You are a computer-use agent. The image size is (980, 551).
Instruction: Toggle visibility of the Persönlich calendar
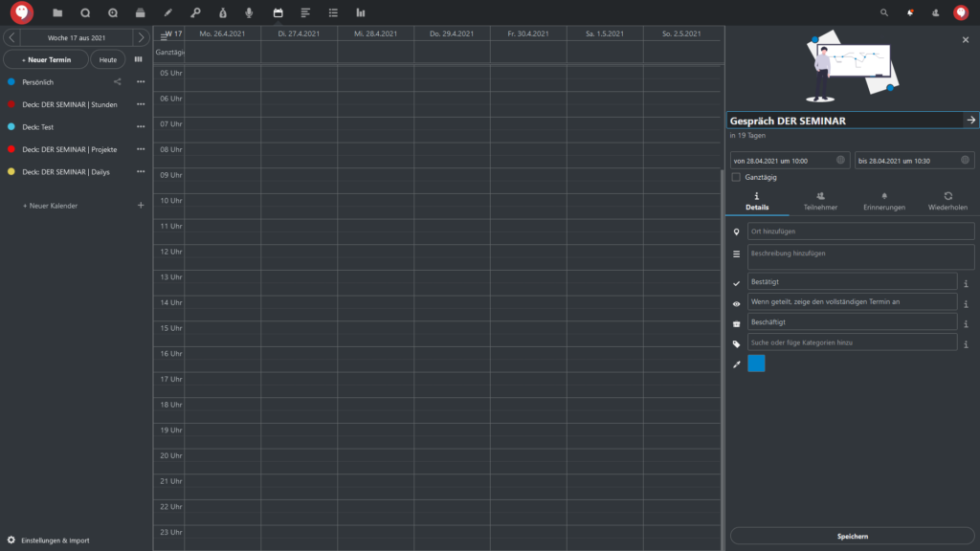[x=11, y=82]
